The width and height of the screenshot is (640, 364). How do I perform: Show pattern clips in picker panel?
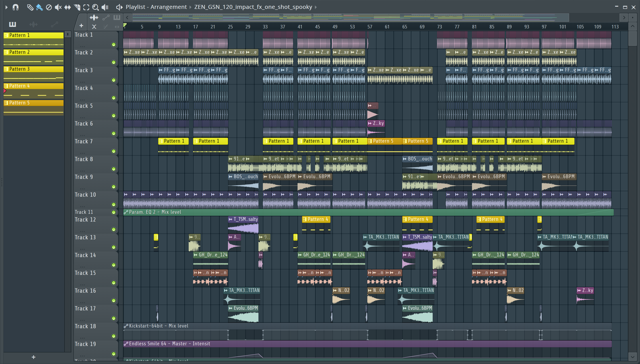(x=12, y=24)
